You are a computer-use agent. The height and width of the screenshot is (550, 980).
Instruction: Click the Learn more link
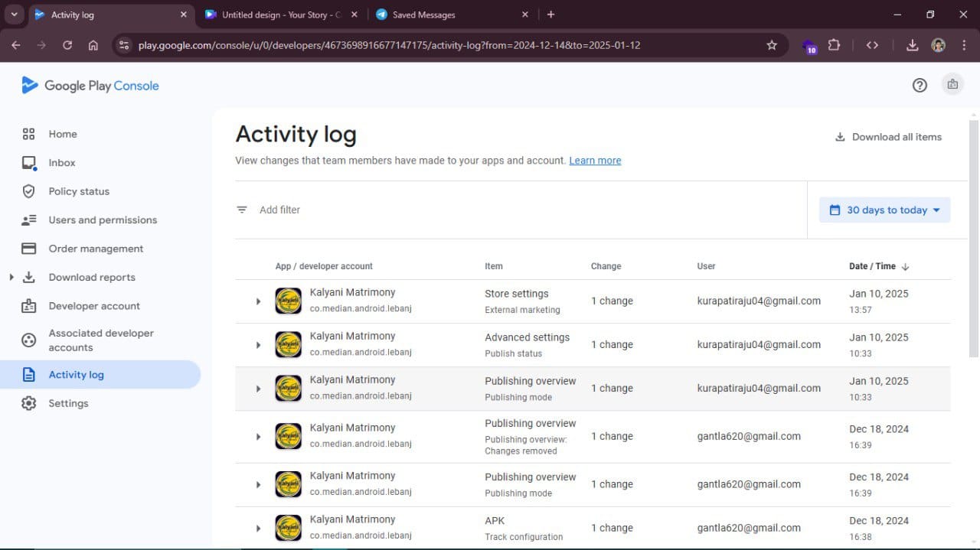pyautogui.click(x=595, y=161)
